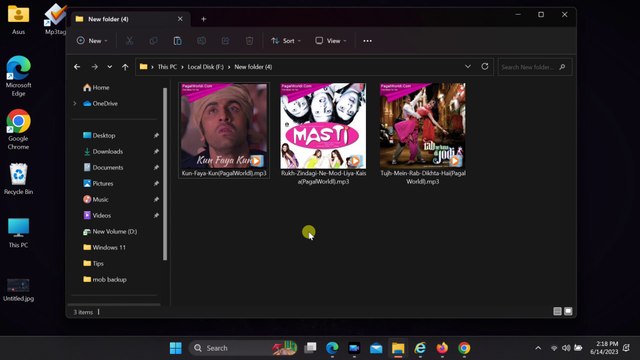Expand recent locations chevron
This screenshot has width=640, height=360.
(x=110, y=67)
